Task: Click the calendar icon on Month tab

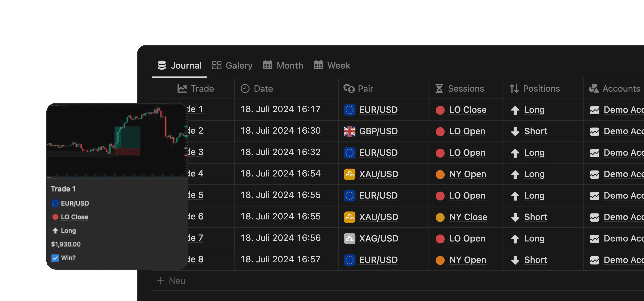Action: pos(268,65)
